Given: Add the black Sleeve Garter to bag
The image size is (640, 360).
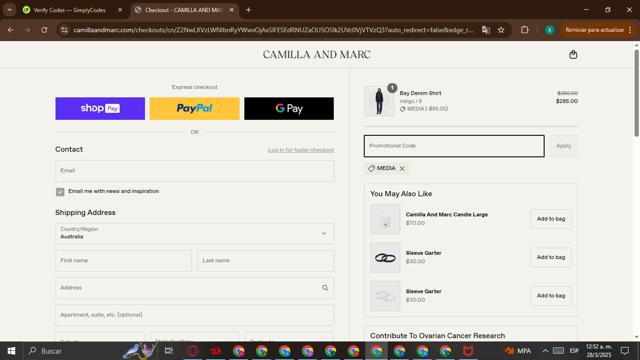Looking at the screenshot, I should [551, 258].
